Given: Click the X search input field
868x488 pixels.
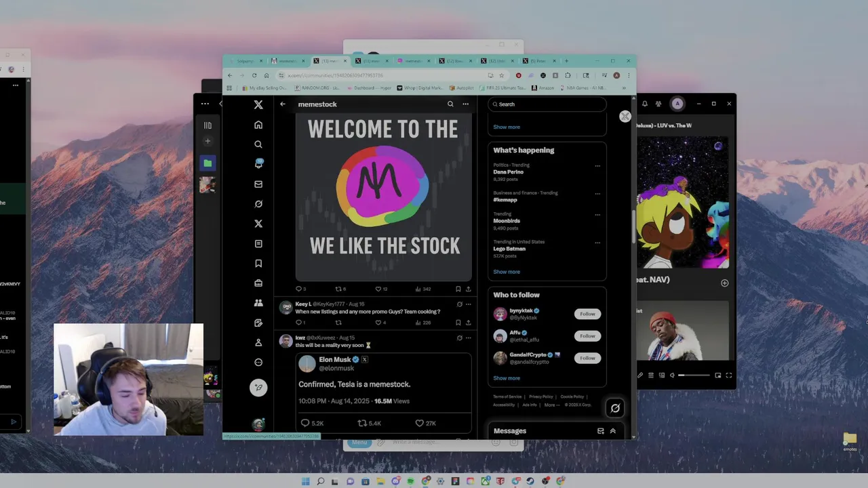Looking at the screenshot, I should pos(547,104).
